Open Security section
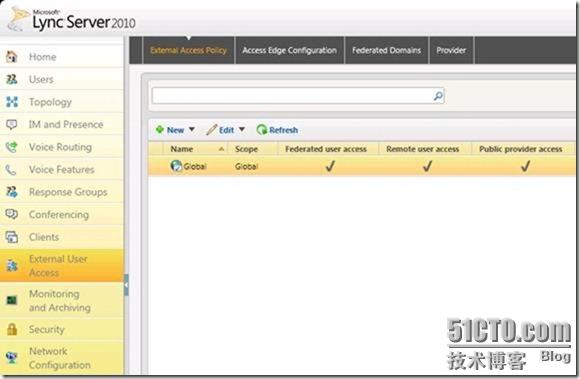 pos(61,329)
